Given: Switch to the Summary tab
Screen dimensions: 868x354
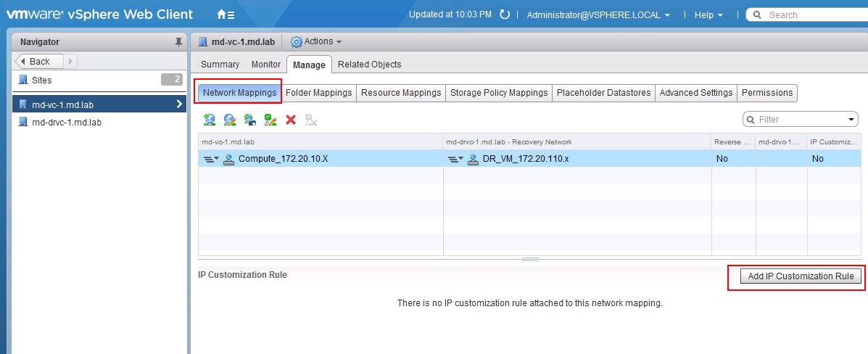Looking at the screenshot, I should coord(220,65).
